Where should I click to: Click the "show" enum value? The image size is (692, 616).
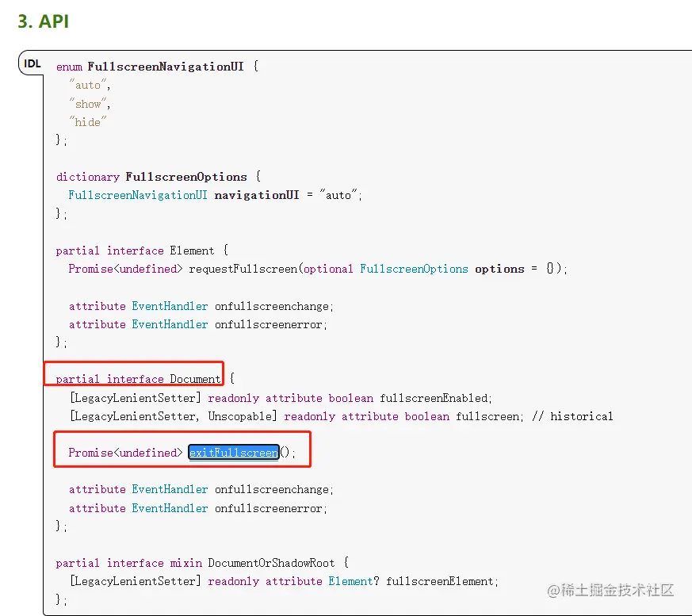tap(88, 104)
